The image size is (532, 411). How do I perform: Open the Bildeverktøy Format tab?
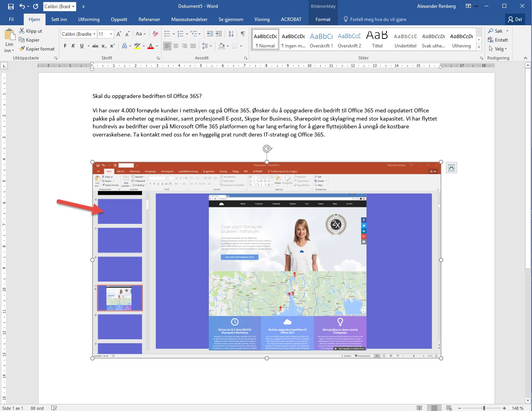(x=323, y=19)
